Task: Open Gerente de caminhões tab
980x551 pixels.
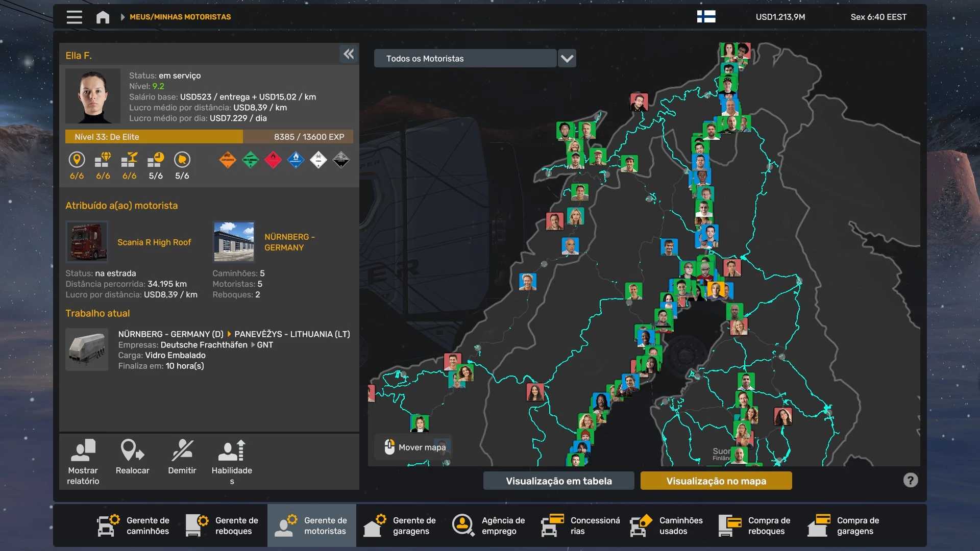Action: tap(134, 525)
